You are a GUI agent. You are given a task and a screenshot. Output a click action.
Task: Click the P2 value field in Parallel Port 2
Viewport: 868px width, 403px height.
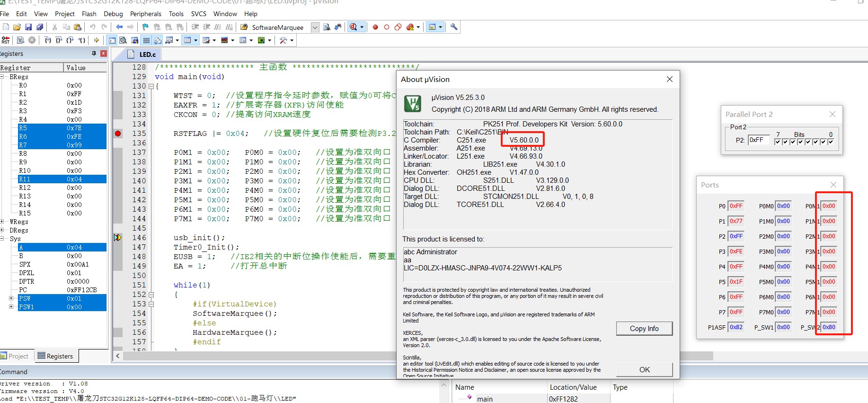[x=759, y=140]
